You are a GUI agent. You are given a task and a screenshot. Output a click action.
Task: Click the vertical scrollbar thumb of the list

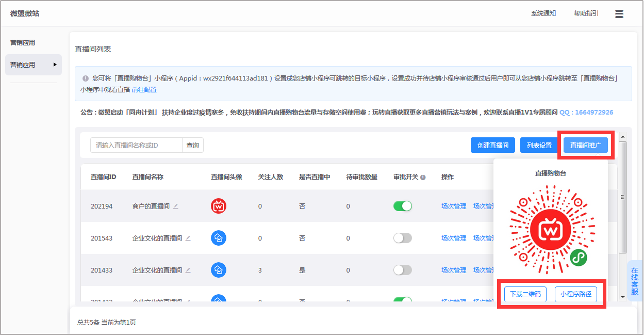coord(622,198)
